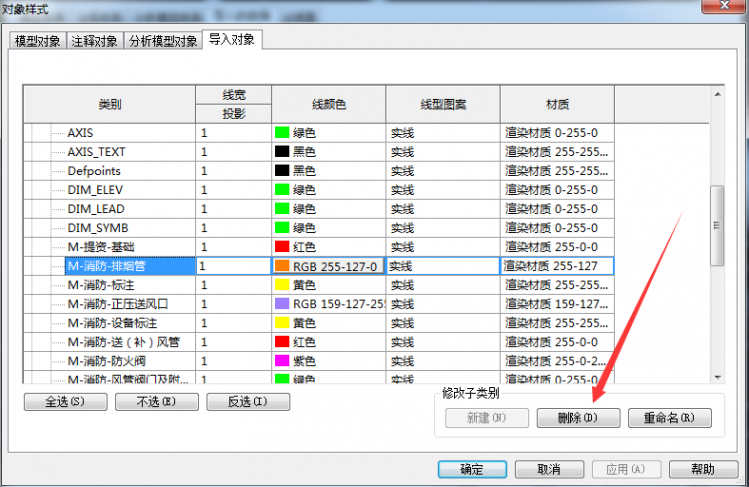Switch to the 模型对象 tab

coord(38,41)
